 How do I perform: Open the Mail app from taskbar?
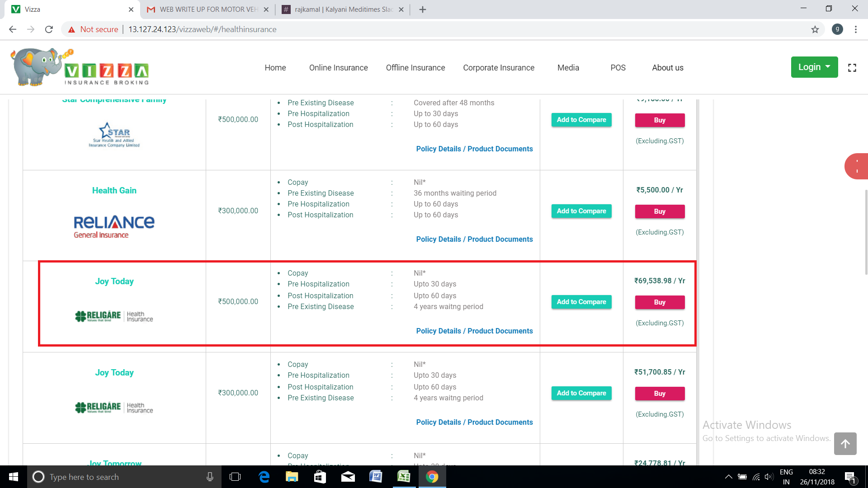[x=348, y=477]
